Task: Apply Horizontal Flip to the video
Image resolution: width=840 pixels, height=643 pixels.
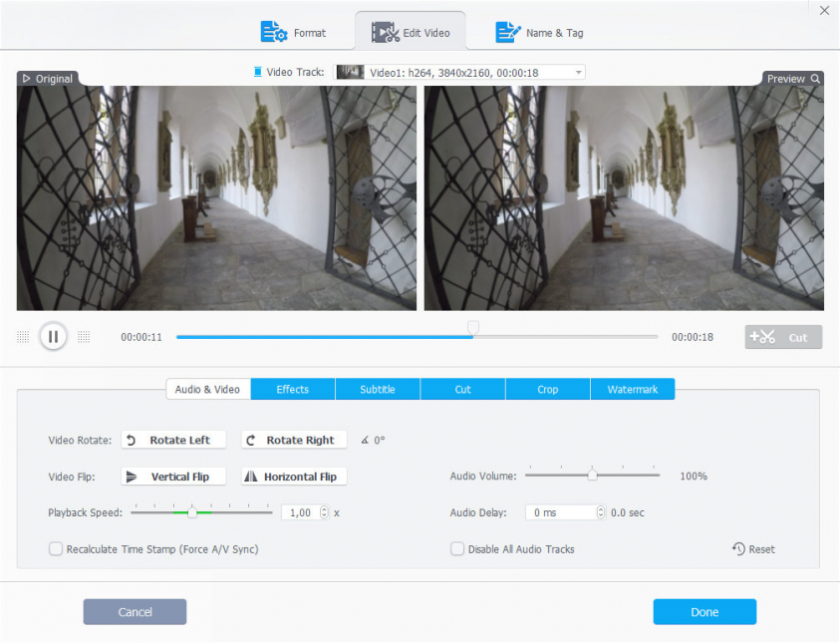Action: pyautogui.click(x=294, y=477)
